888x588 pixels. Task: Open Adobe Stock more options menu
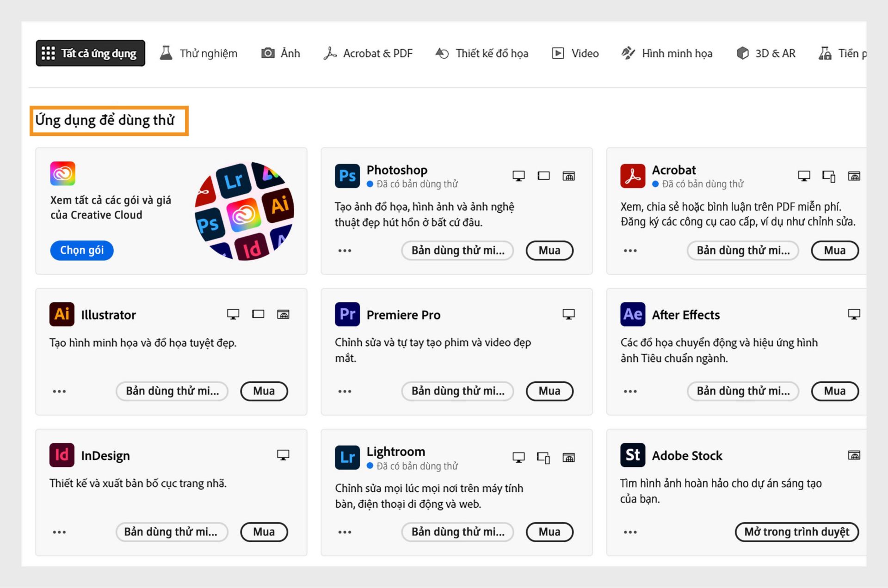coord(630,532)
